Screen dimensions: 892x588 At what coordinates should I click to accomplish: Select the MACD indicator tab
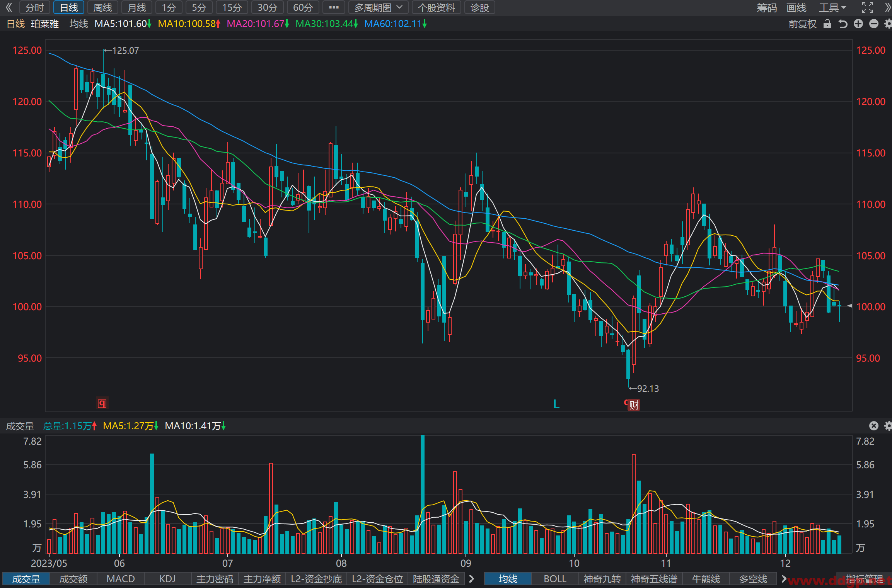pos(121,579)
